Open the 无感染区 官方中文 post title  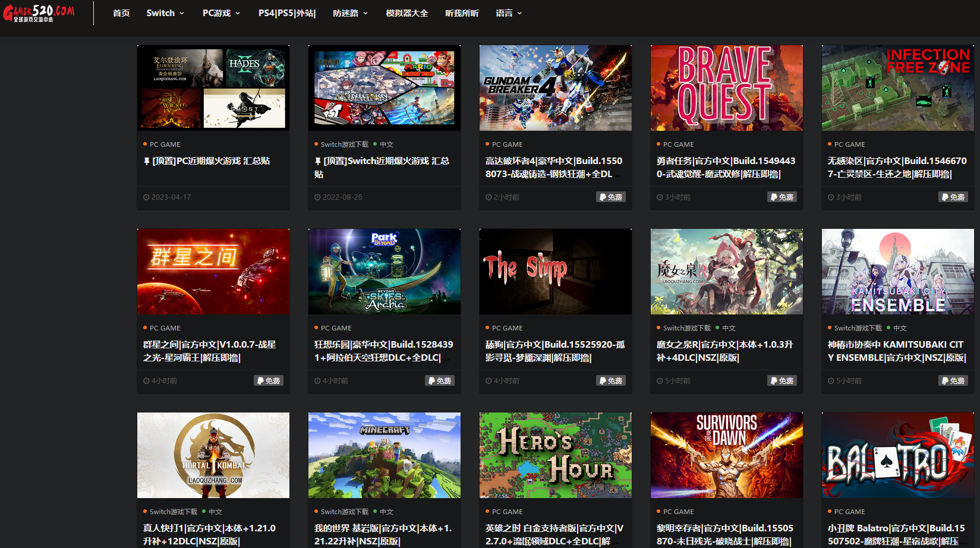(897, 168)
